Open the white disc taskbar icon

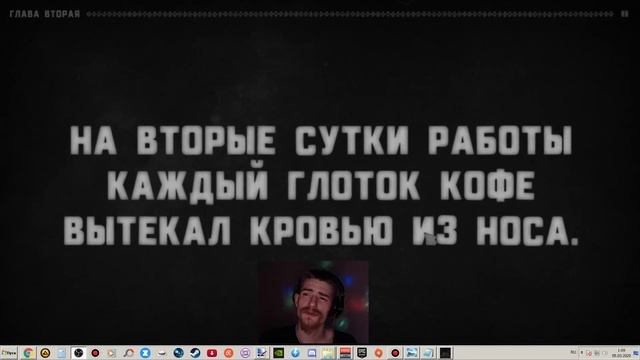click(162, 353)
